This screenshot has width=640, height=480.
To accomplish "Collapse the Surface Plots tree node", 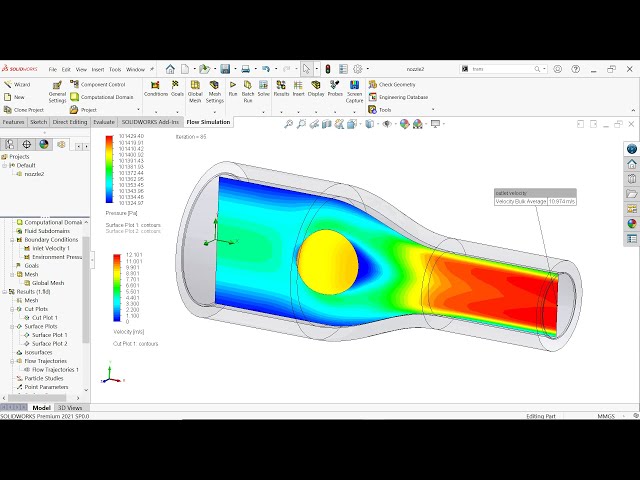I will coord(12,327).
